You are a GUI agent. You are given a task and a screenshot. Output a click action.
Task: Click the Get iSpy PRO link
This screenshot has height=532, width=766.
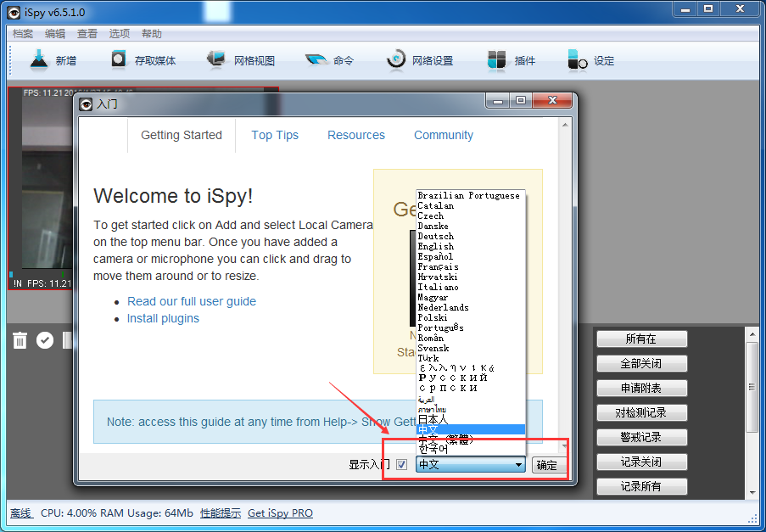[281, 513]
